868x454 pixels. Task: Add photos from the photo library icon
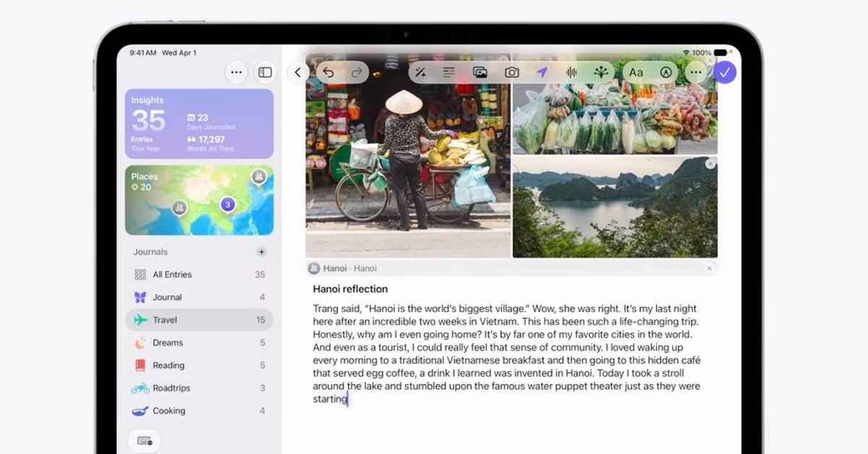point(480,72)
